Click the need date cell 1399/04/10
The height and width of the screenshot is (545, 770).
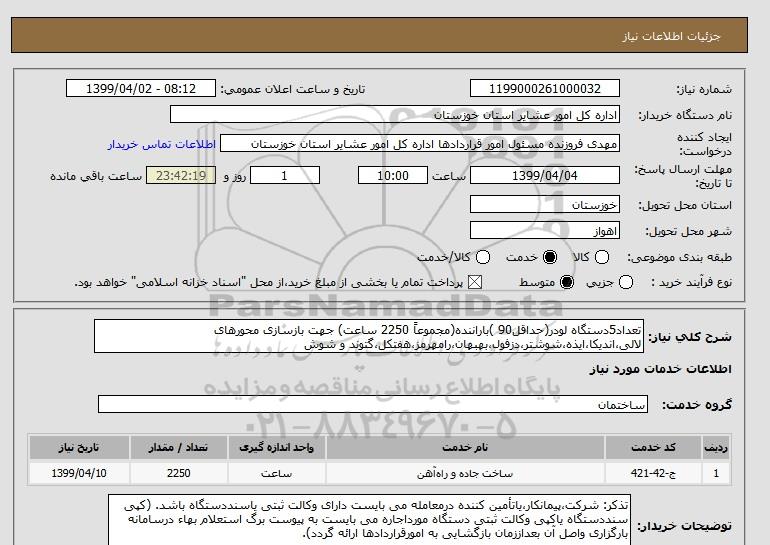pyautogui.click(x=79, y=473)
